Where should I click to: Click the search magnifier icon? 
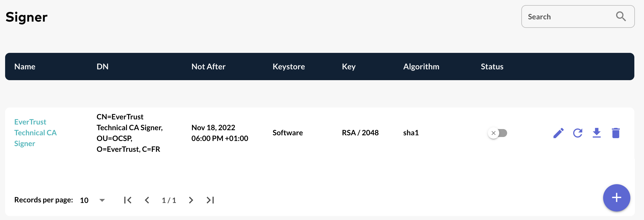pyautogui.click(x=621, y=16)
